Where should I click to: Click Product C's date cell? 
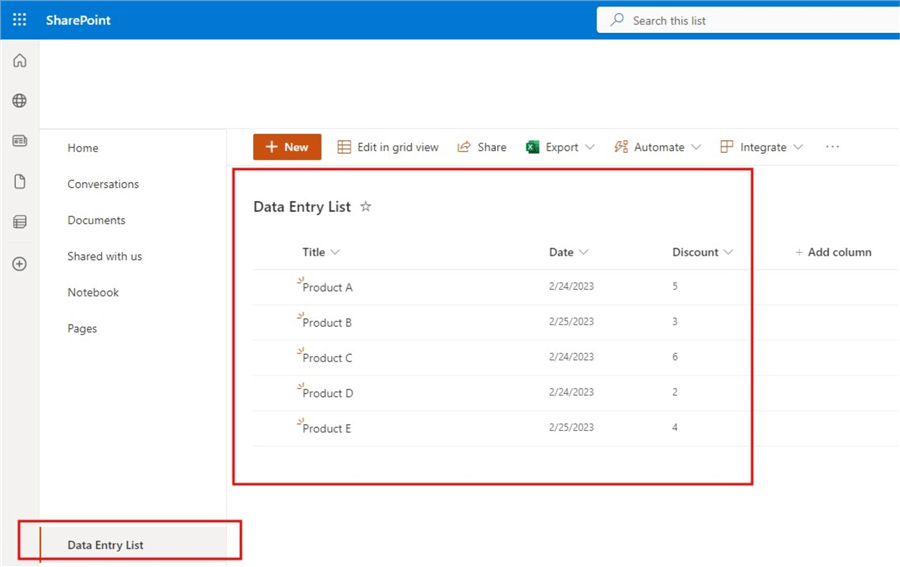[571, 357]
